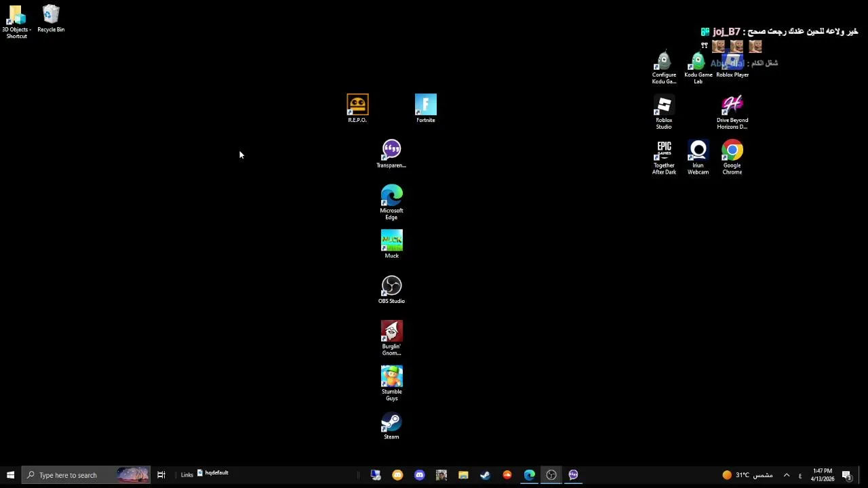868x488 pixels.
Task: Open the Windows Start menu
Action: pyautogui.click(x=10, y=475)
